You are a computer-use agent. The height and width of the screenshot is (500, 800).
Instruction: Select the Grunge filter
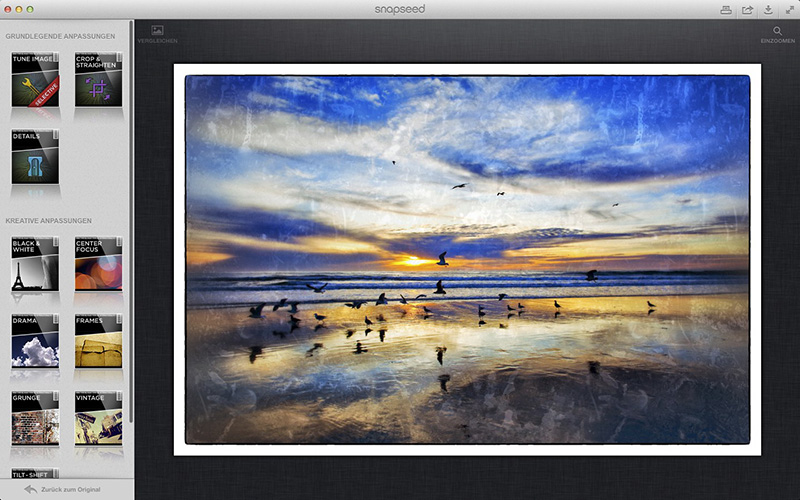pyautogui.click(x=35, y=418)
